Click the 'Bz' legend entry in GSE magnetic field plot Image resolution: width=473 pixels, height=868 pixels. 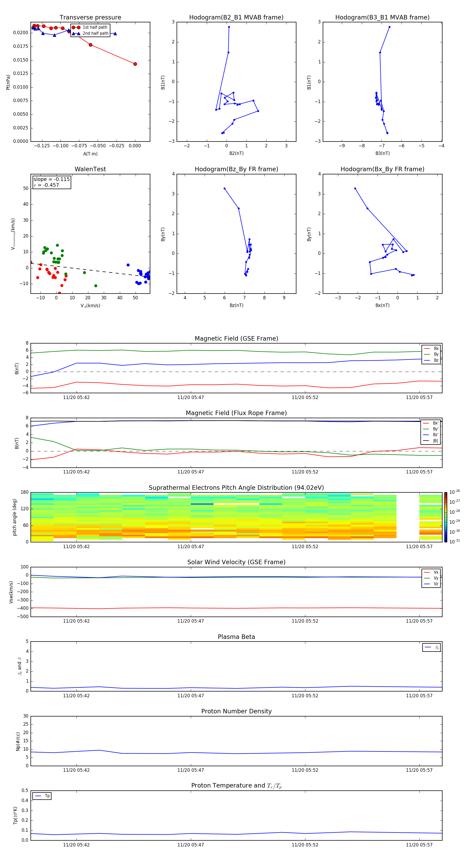431,361
